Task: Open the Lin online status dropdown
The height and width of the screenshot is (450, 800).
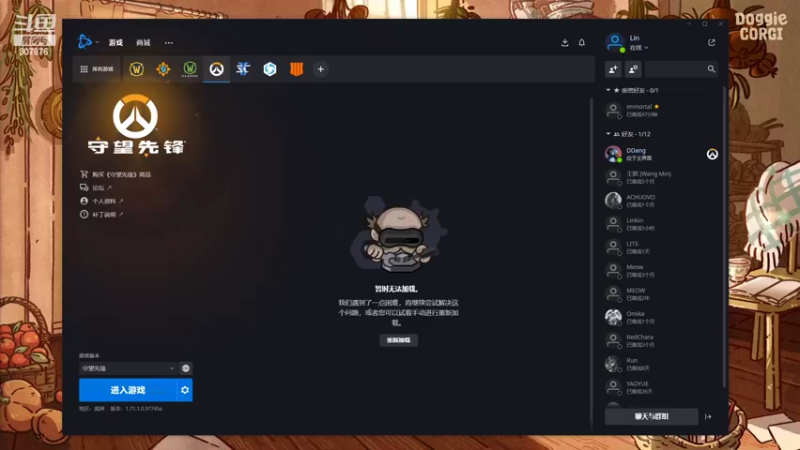Action: (x=639, y=47)
